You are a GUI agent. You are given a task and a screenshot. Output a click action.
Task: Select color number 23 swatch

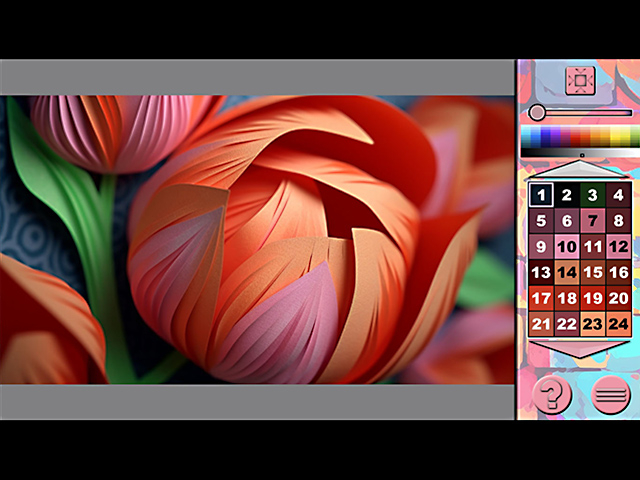pyautogui.click(x=593, y=324)
